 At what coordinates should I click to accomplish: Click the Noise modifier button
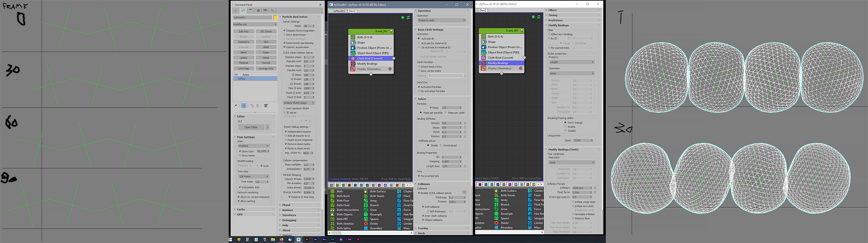pos(266,58)
